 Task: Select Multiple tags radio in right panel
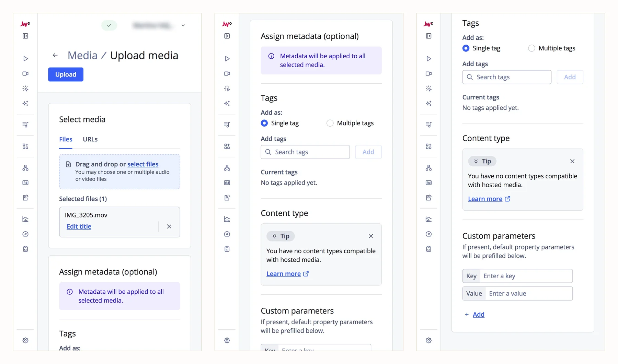[x=531, y=48]
